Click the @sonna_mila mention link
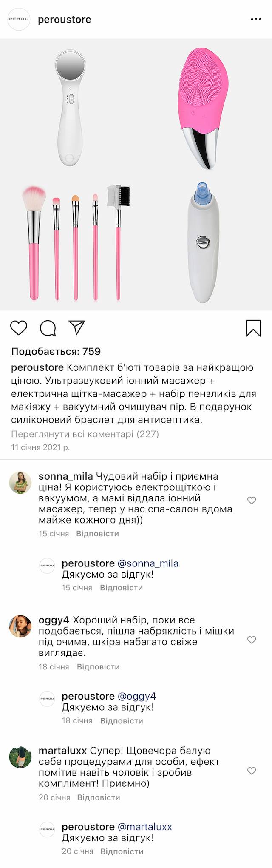 pos(148,563)
